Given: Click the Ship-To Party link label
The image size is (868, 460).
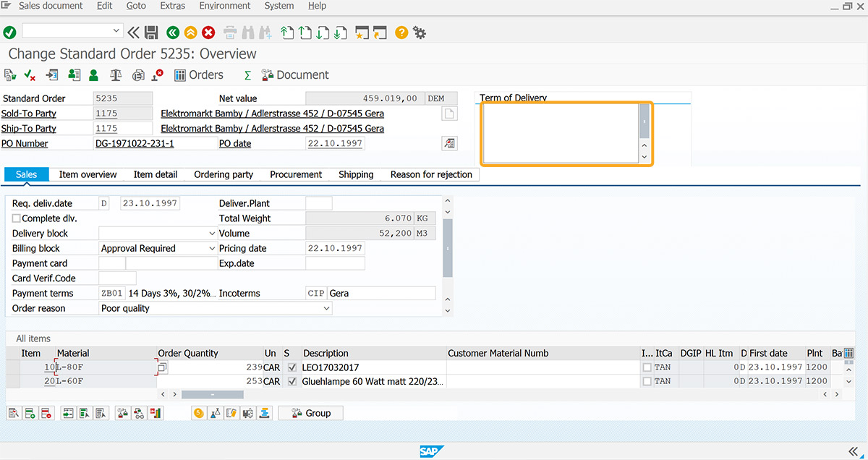Looking at the screenshot, I should coord(29,129).
